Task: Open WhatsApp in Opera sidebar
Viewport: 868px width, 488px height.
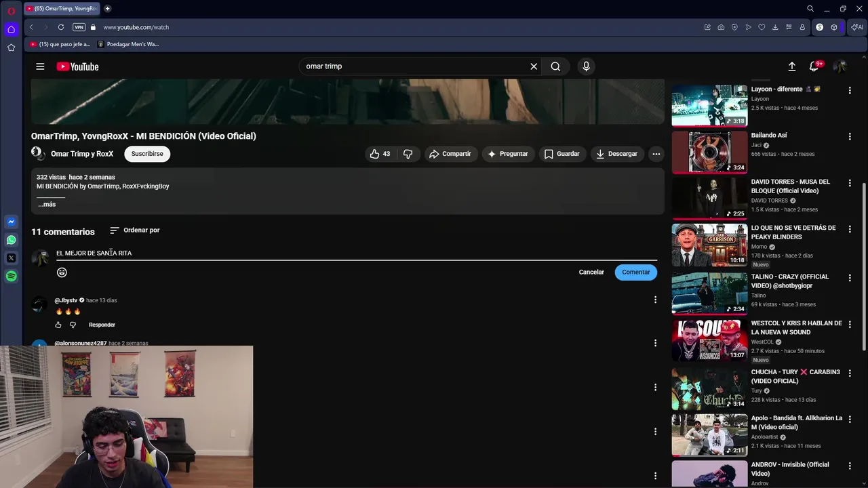Action: click(x=11, y=240)
